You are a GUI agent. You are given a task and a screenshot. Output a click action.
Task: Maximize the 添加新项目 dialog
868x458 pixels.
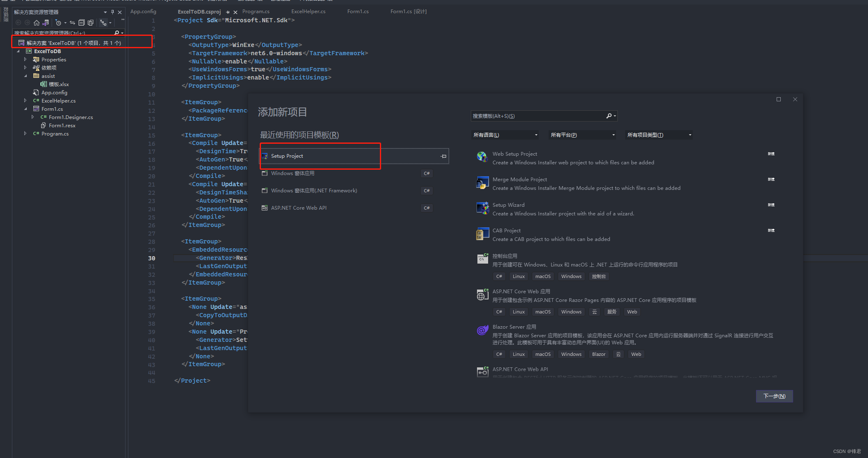(x=779, y=99)
